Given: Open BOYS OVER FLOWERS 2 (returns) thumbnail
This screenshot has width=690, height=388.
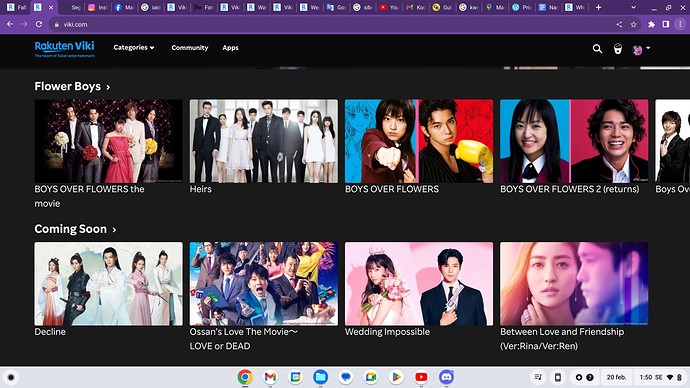Looking at the screenshot, I should coord(574,141).
